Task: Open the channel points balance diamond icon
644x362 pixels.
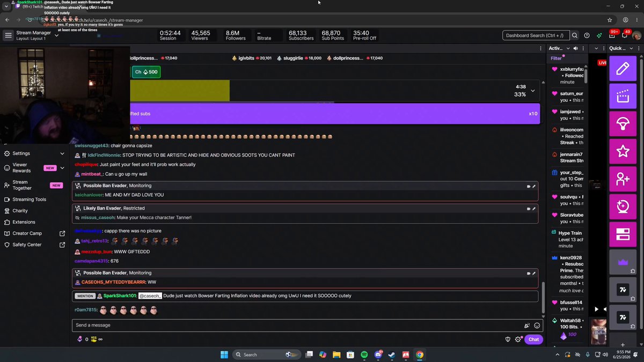Action: [80, 339]
